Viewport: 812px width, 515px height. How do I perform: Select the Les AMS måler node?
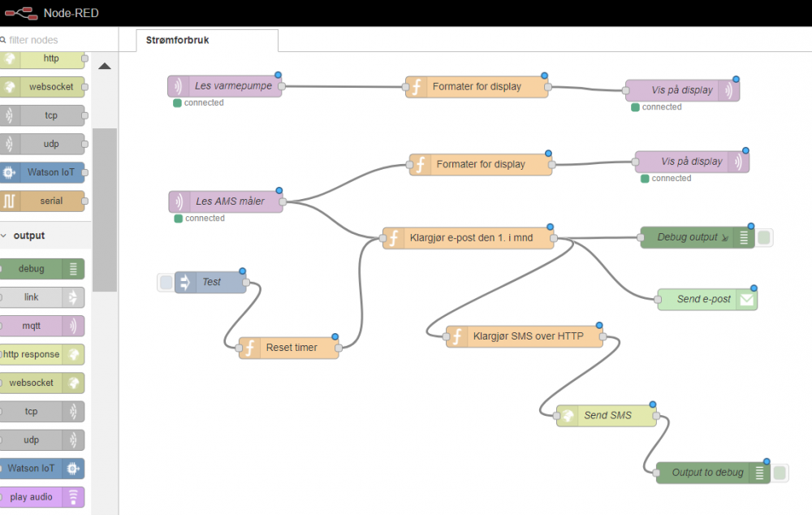point(229,201)
